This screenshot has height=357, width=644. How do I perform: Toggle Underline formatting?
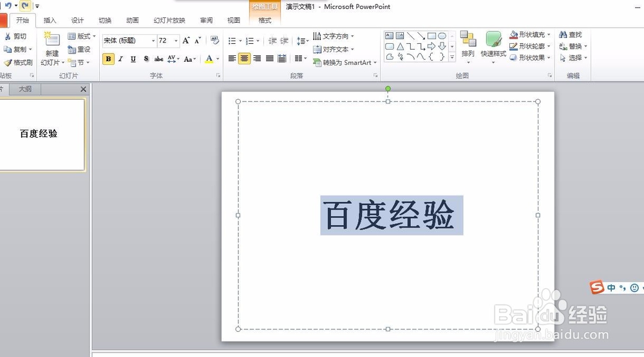coord(133,59)
